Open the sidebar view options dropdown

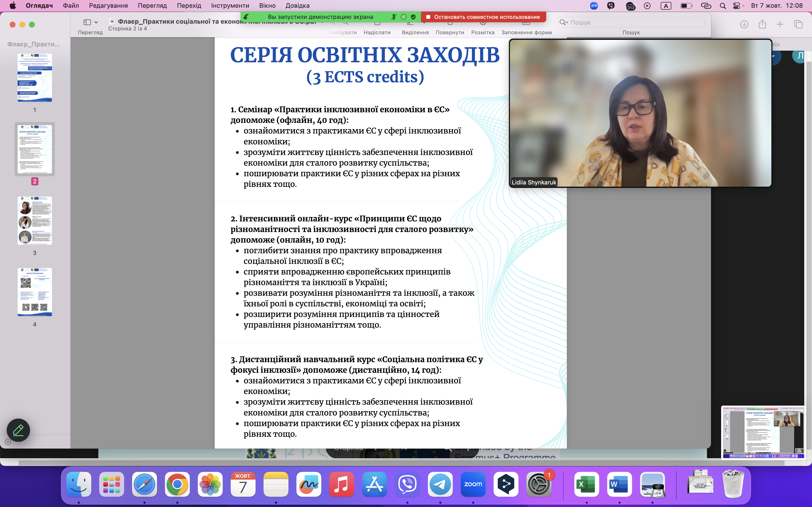96,22
